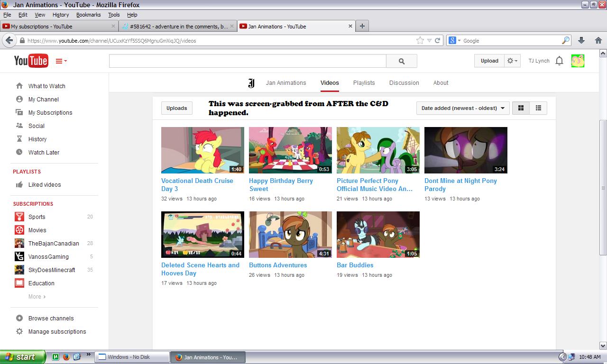
Task: Open Happy Birthday Berry Sweet title link
Action: (281, 184)
